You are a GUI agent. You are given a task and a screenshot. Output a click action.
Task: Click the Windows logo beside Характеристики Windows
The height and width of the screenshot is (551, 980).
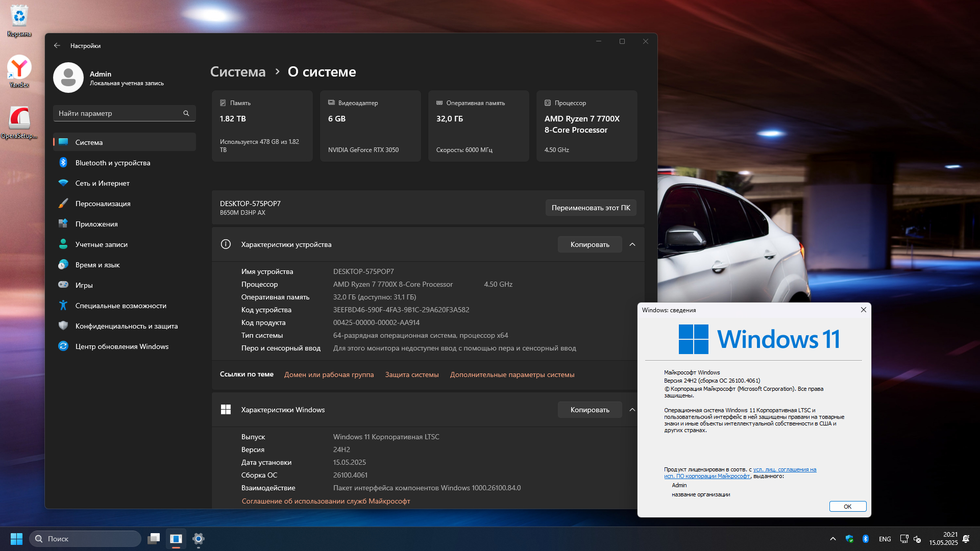pyautogui.click(x=226, y=410)
